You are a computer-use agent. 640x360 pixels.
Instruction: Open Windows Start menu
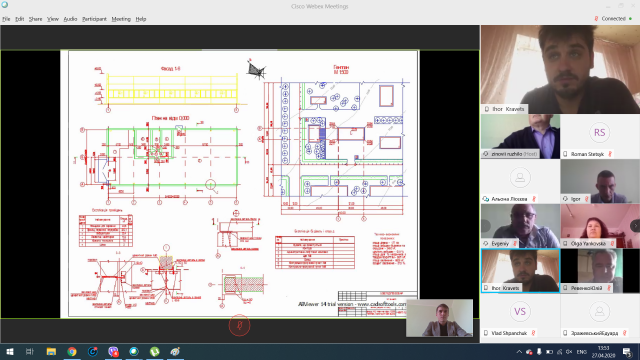[10, 351]
